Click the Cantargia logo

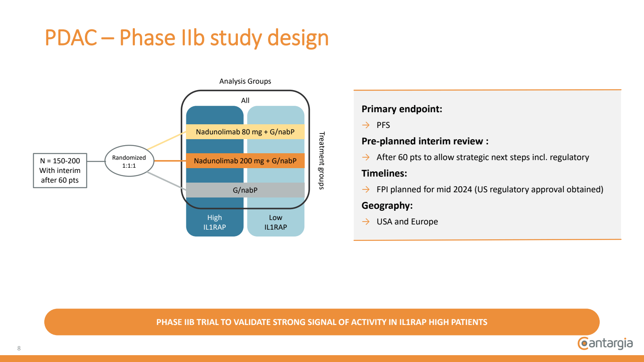click(605, 343)
